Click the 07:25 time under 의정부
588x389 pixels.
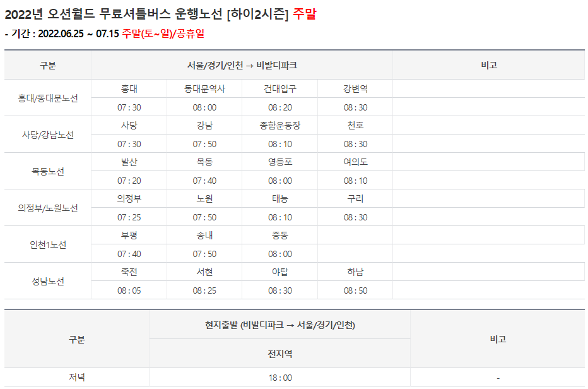click(x=129, y=217)
